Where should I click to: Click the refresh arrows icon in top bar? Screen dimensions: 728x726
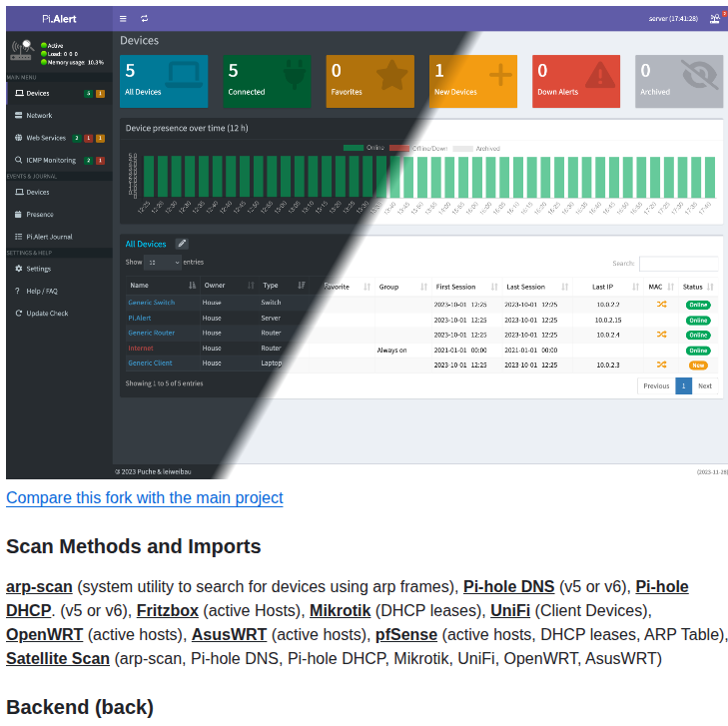(145, 18)
